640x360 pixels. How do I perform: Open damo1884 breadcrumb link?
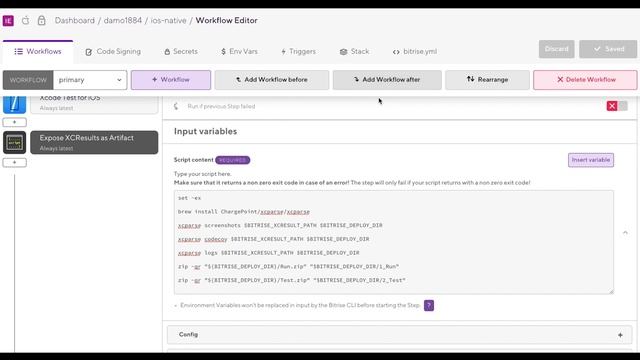point(122,20)
